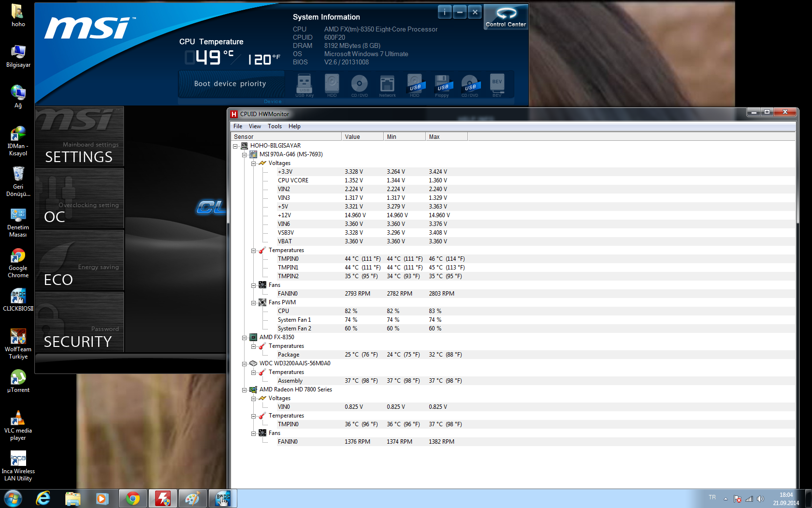Image resolution: width=812 pixels, height=508 pixels.
Task: Click the info button in MSI window
Action: [x=445, y=12]
